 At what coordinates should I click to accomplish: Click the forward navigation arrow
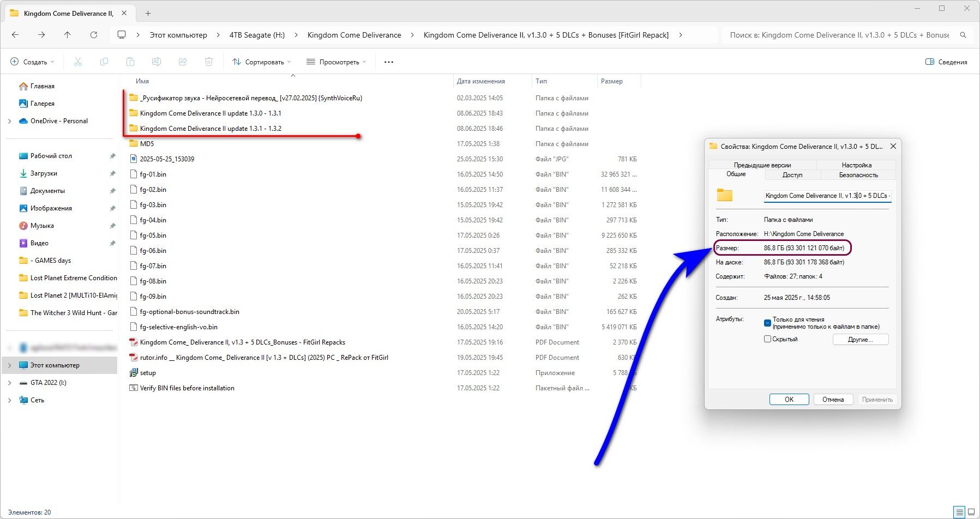pyautogui.click(x=41, y=35)
